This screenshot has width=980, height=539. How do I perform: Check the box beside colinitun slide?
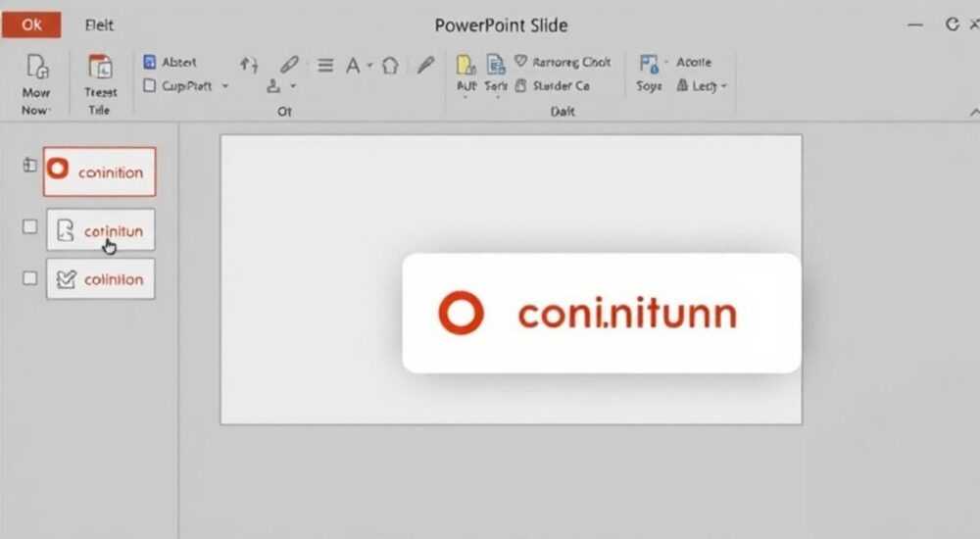coord(29,226)
